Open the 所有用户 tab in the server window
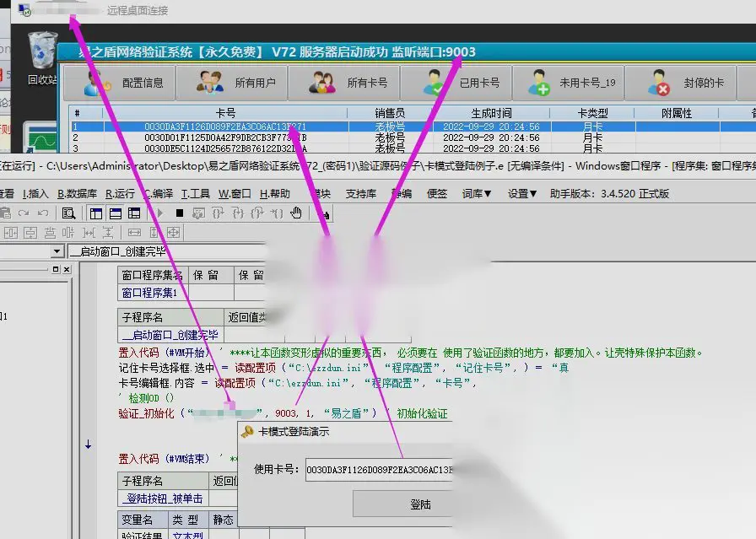756x539 pixels. pyautogui.click(x=232, y=83)
